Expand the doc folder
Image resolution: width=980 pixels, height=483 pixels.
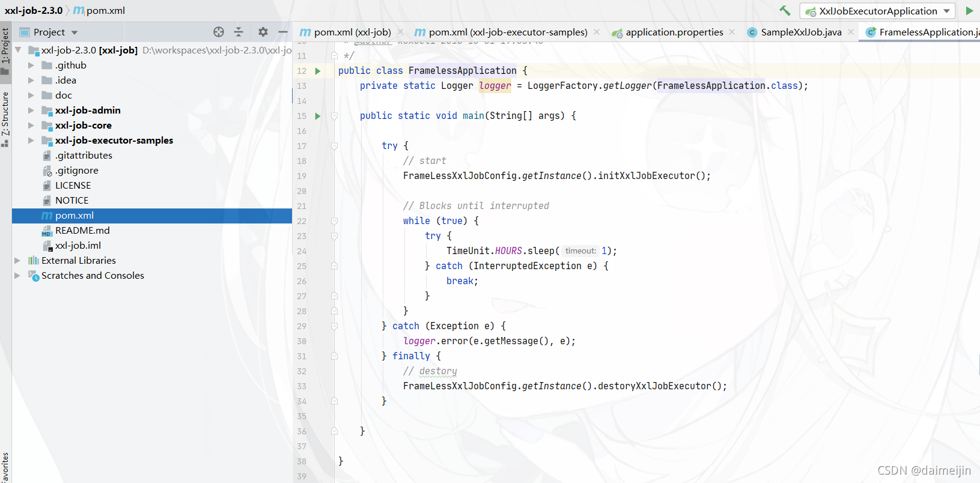pos(31,95)
